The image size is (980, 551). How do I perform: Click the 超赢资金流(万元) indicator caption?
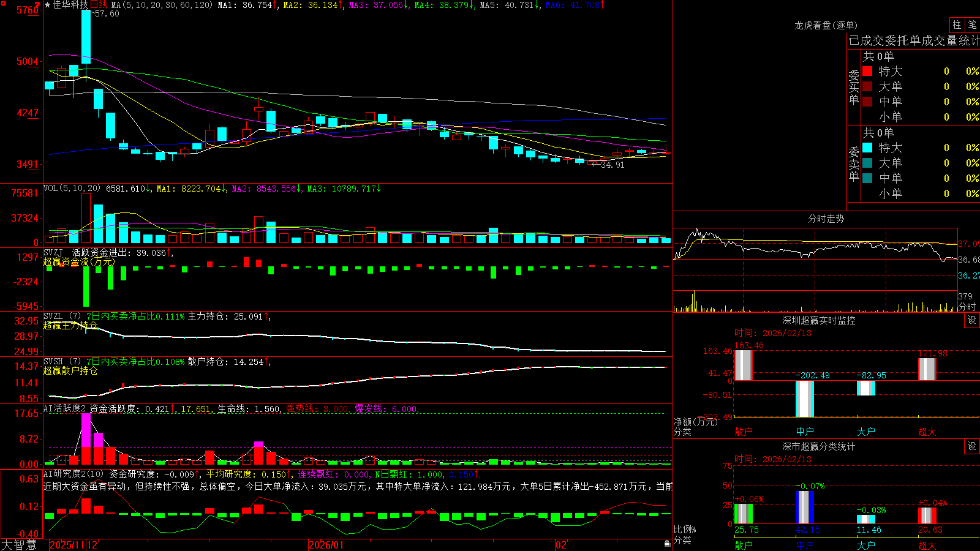(x=78, y=261)
